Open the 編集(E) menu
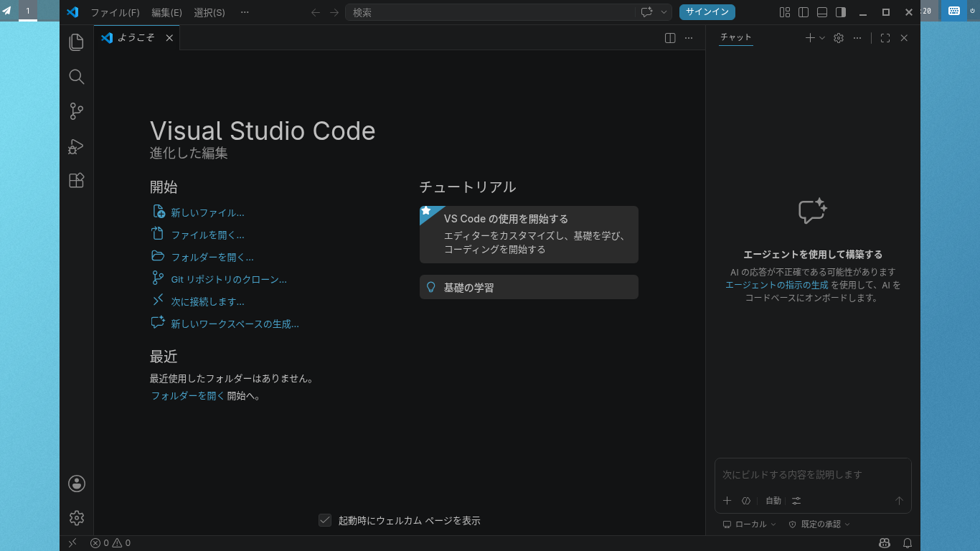 pos(166,12)
